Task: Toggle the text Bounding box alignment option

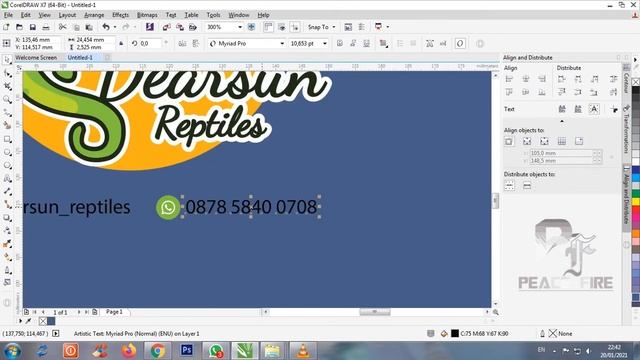Action: [594, 109]
